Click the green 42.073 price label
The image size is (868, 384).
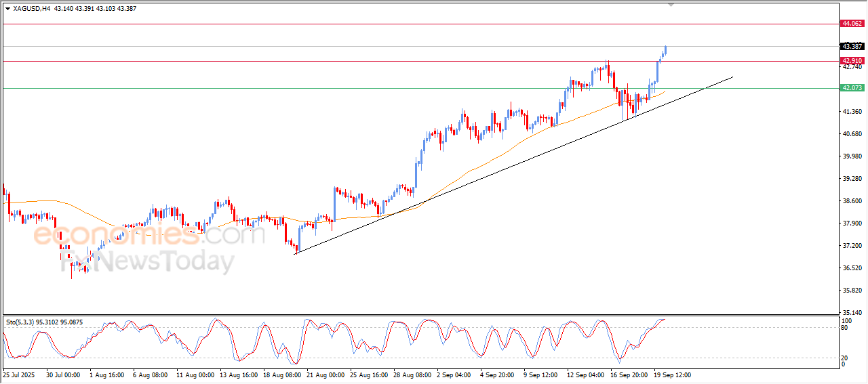(x=852, y=88)
